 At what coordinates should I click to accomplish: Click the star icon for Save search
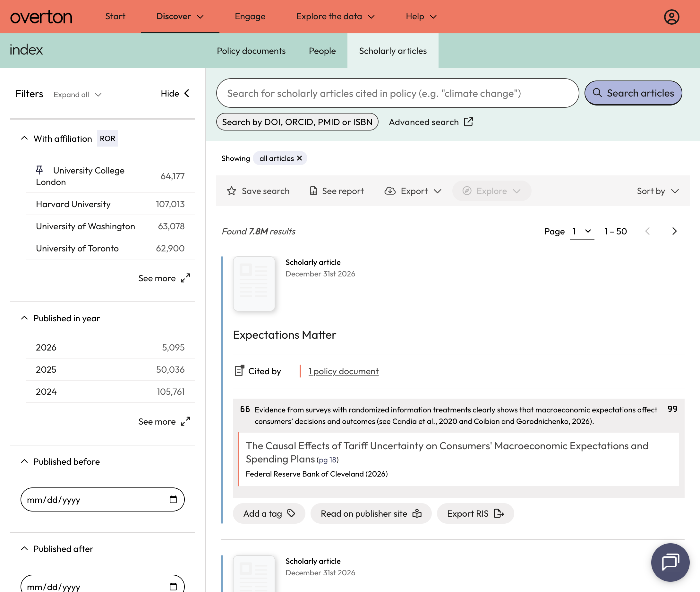point(231,191)
